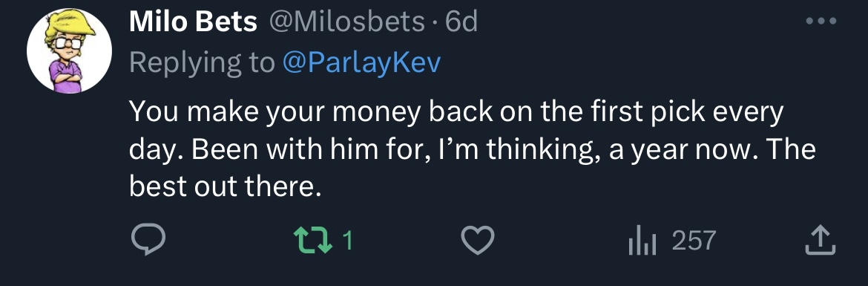Open Milo Bets cartoon profile avatar
The height and width of the screenshot is (286, 868).
[69, 51]
